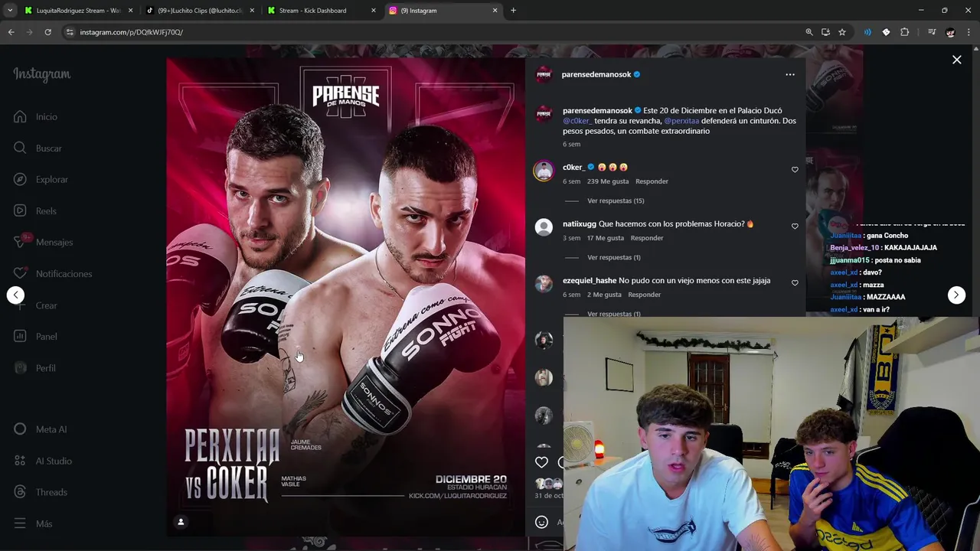Reply to ezequiel_hashe comment
This screenshot has height=551, width=980.
[644, 295]
